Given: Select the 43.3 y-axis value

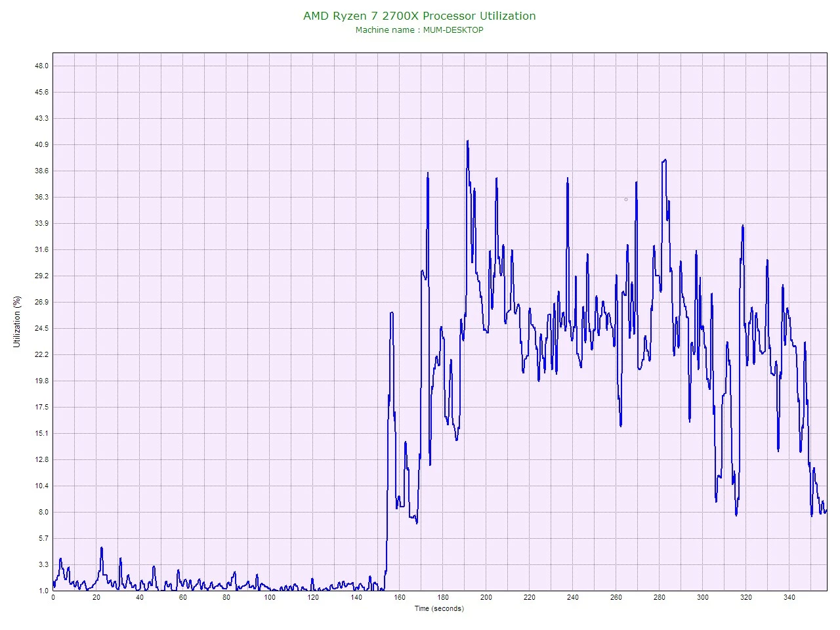Looking at the screenshot, I should point(41,118).
